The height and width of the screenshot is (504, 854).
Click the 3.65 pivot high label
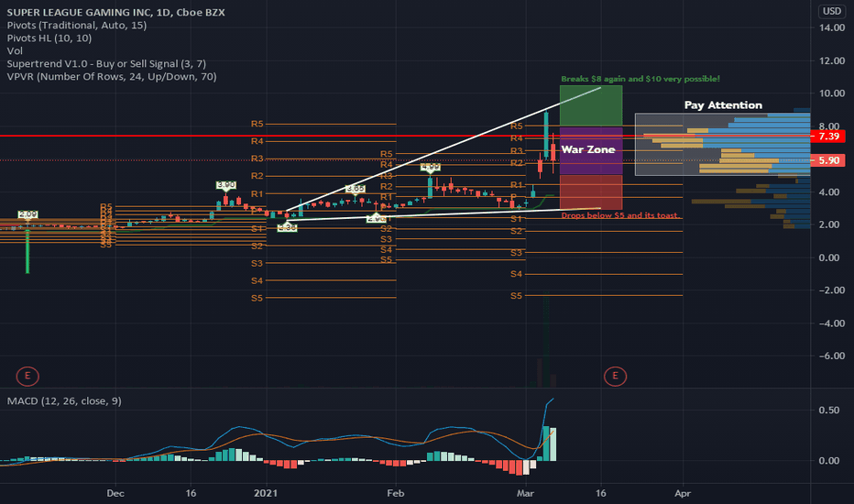tap(356, 189)
